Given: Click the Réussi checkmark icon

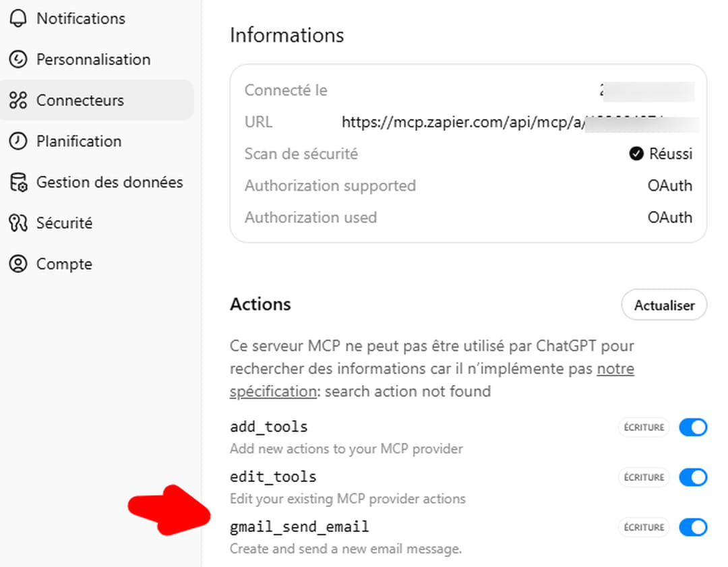Looking at the screenshot, I should 636,154.
